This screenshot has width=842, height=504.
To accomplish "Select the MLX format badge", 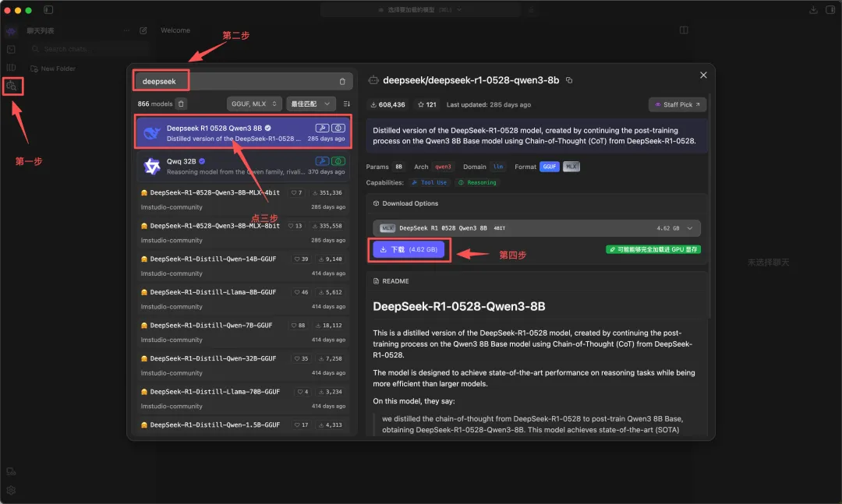I will point(571,167).
